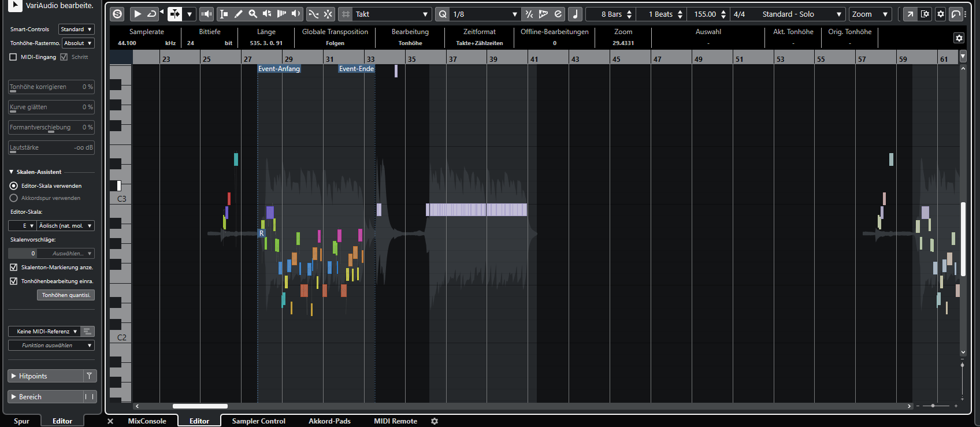This screenshot has height=427, width=980.
Task: Open the MixConsole tab
Action: [147, 421]
